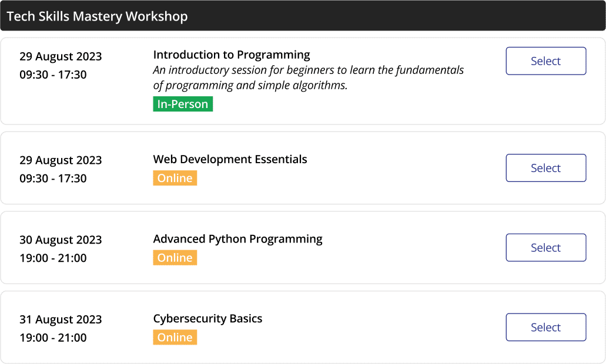Choose Select for Advanced Python Programming
Image resolution: width=606 pixels, height=364 pixels.
click(545, 248)
